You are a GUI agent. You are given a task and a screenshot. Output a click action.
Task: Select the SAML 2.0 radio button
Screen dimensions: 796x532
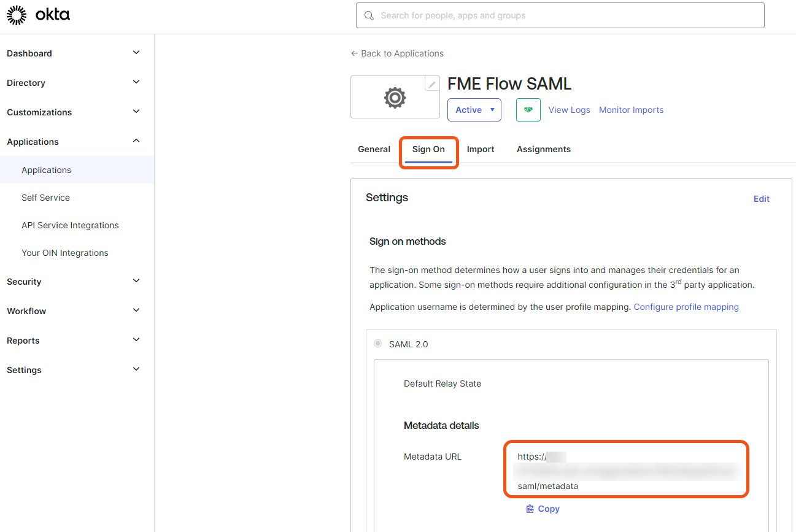[377, 344]
